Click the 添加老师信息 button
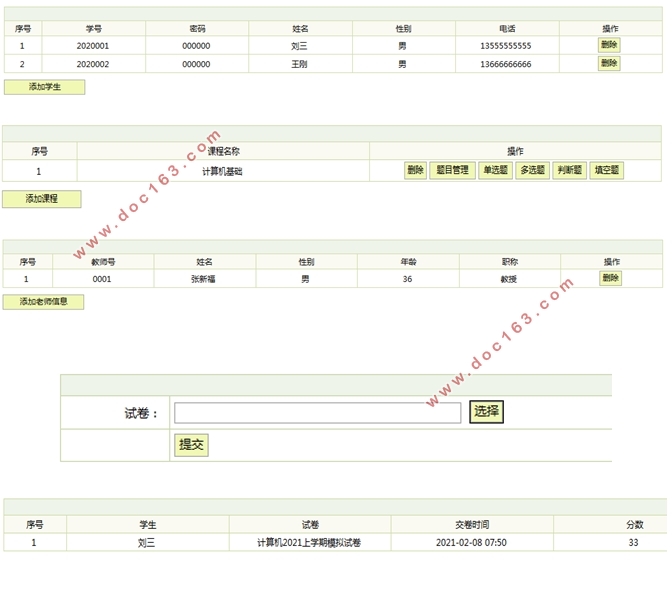 click(x=43, y=302)
